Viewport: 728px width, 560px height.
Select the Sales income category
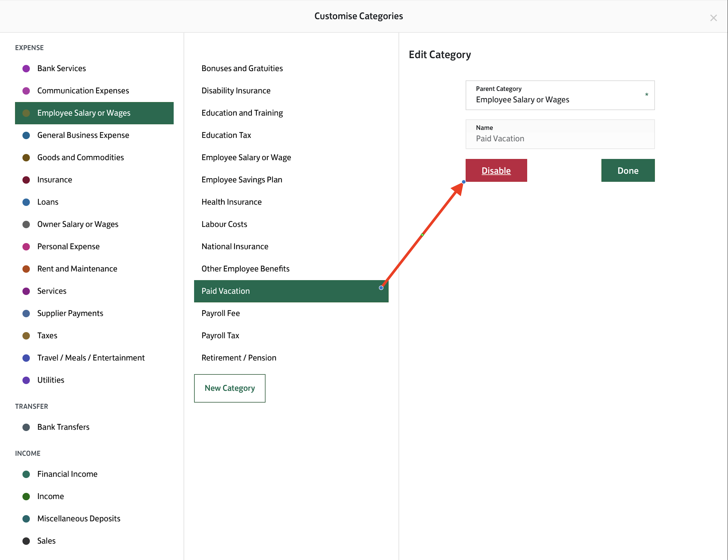pos(94,541)
